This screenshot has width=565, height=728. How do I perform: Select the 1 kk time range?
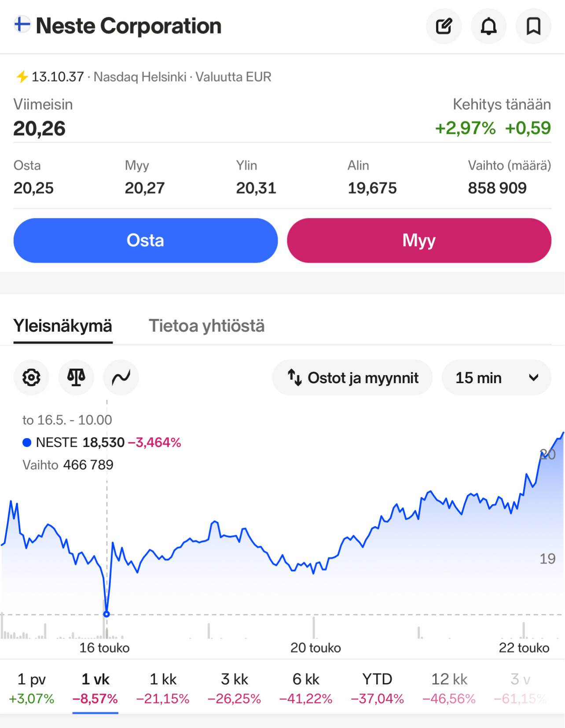point(163,687)
